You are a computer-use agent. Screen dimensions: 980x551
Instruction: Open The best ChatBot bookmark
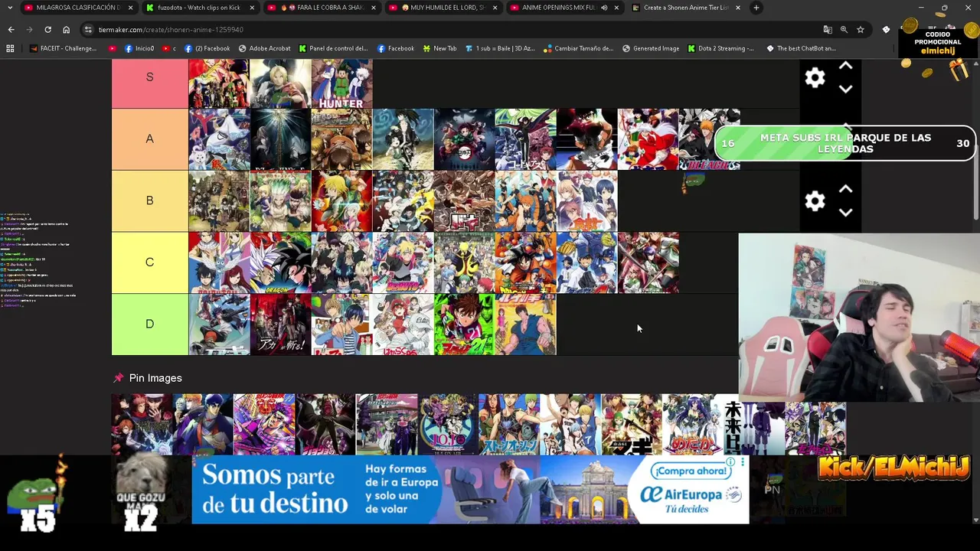point(800,48)
